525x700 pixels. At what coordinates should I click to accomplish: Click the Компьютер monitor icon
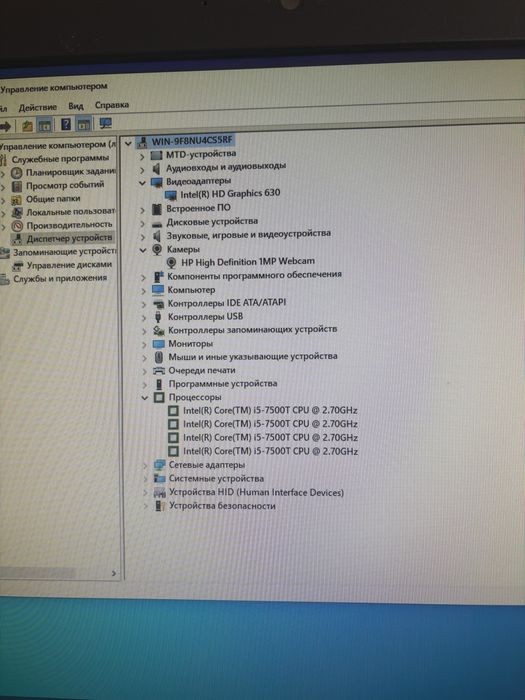click(x=158, y=290)
